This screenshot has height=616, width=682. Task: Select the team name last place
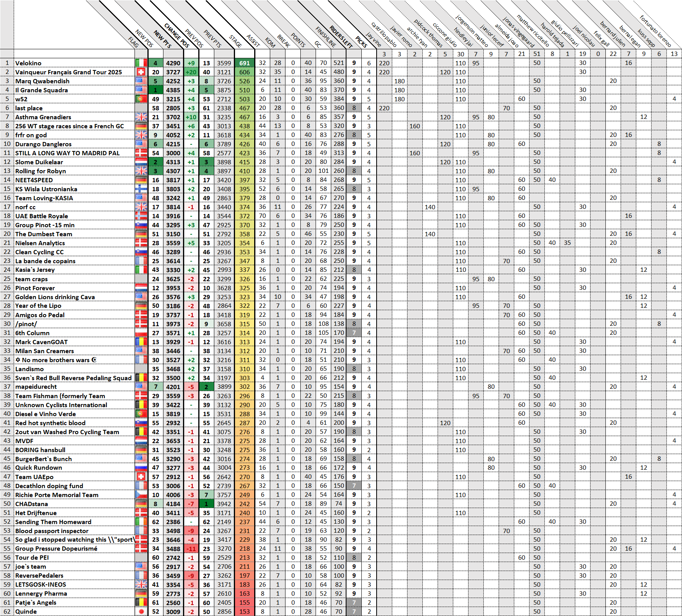[29, 108]
